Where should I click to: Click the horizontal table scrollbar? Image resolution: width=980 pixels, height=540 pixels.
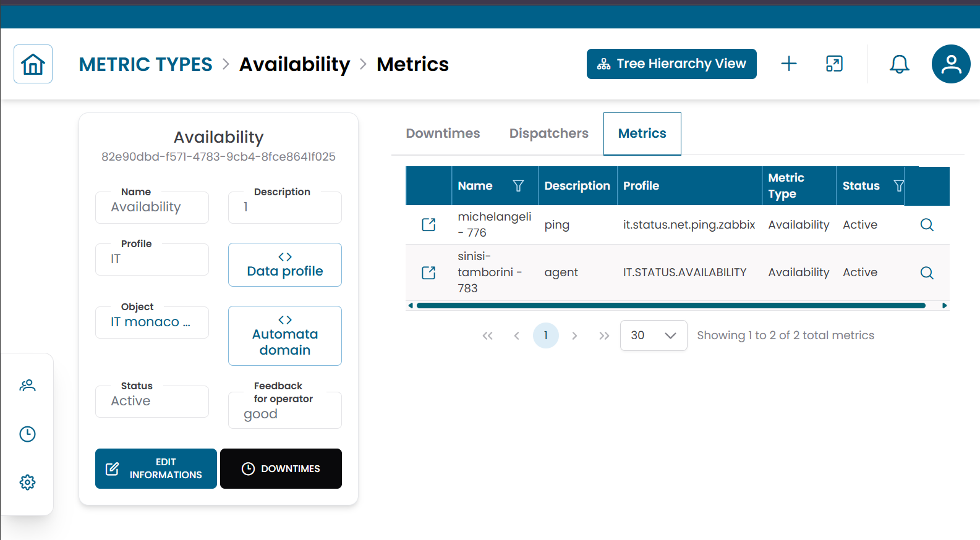(671, 305)
